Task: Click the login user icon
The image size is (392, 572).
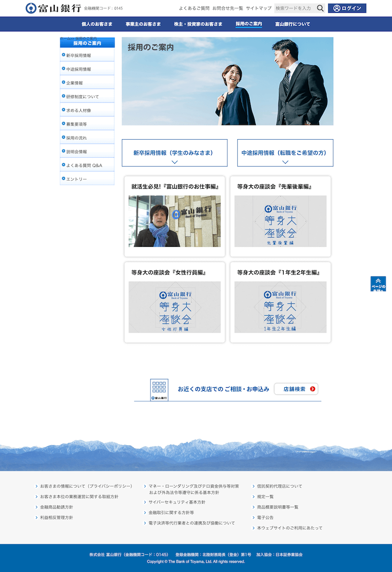Action: pos(337,8)
